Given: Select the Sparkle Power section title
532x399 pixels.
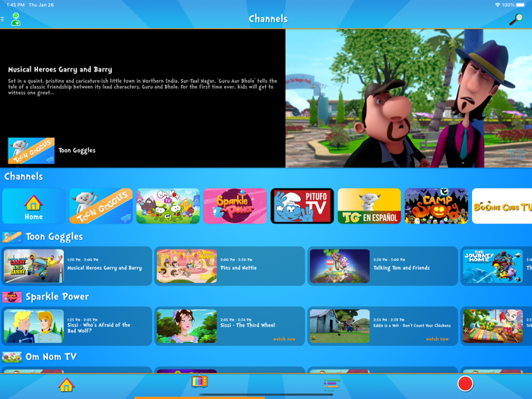Looking at the screenshot, I should [57, 297].
